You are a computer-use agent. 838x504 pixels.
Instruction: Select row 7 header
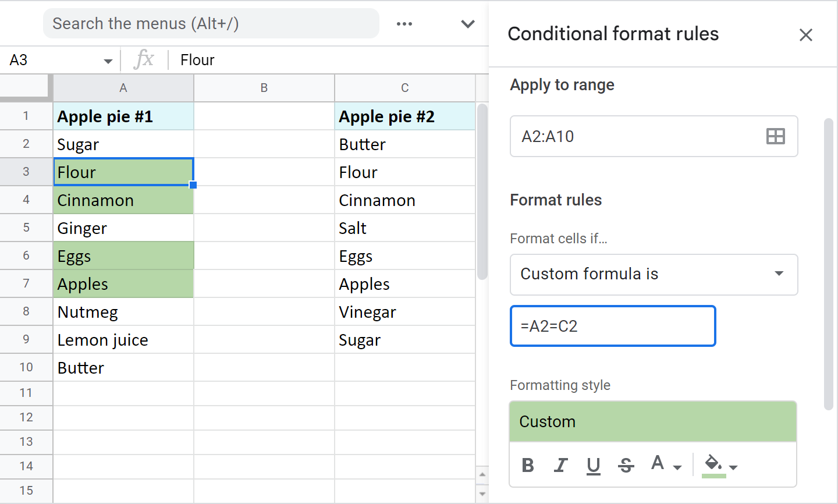click(x=26, y=283)
